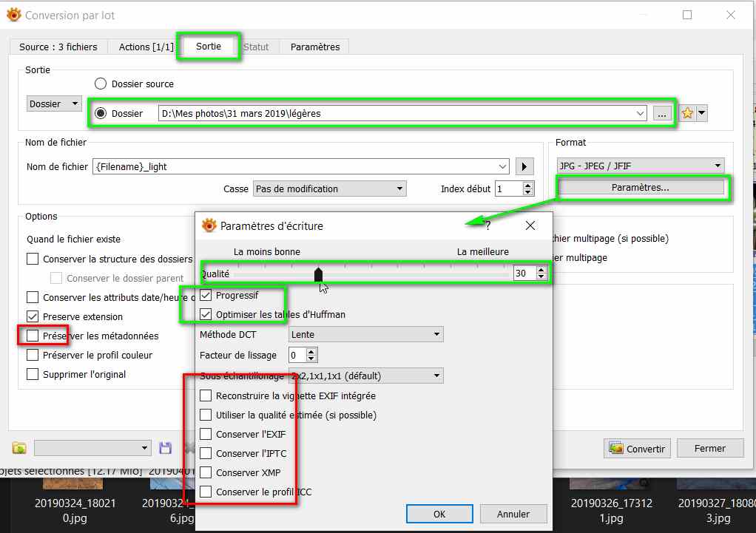Increase Index début with the up arrow
Image resolution: width=756 pixels, height=533 pixels.
point(528,186)
